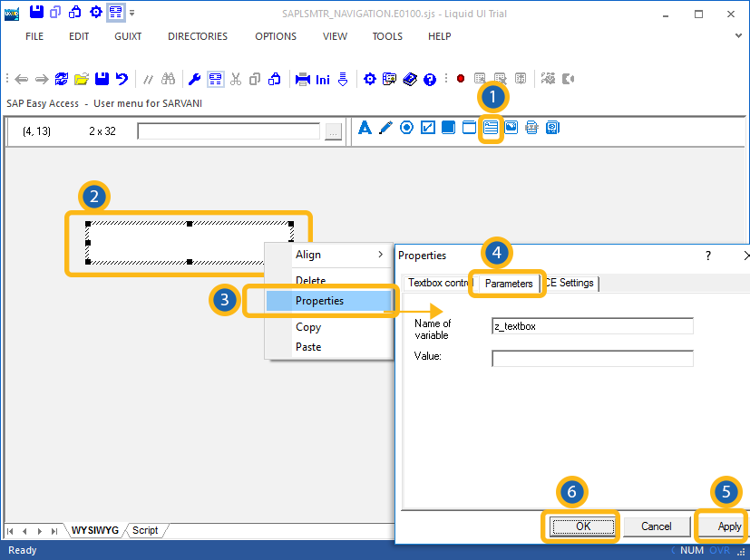Collapse the ribbon using the chevron
This screenshot has height=560, width=750.
pyautogui.click(x=738, y=36)
